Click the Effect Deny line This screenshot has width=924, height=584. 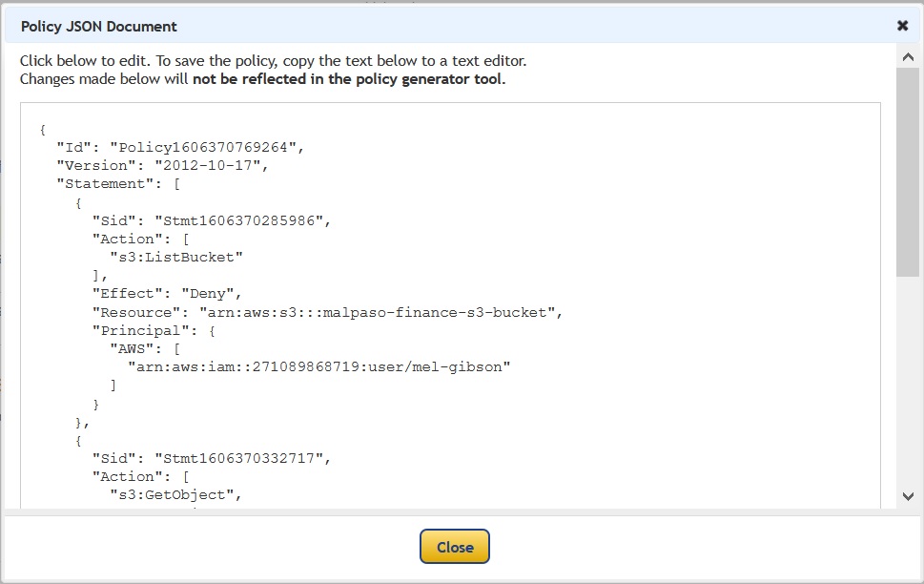(167, 294)
